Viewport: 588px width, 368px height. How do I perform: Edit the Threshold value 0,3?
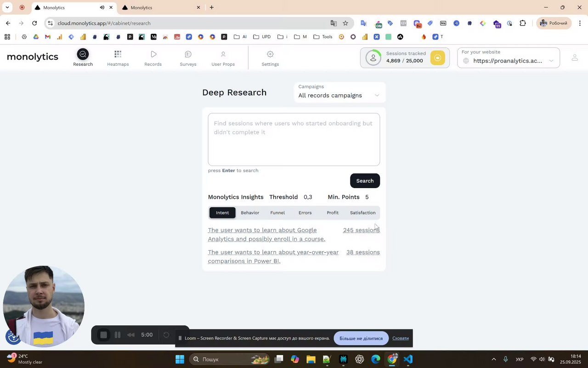308,197
